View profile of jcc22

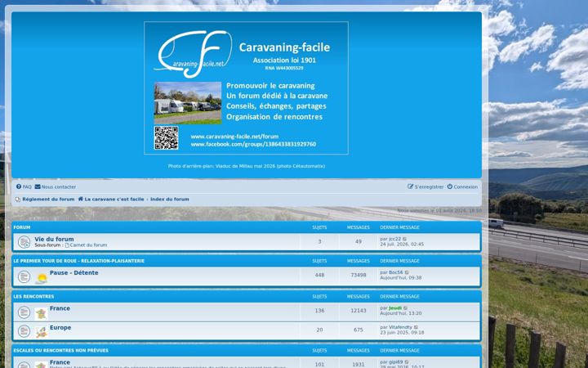pos(395,239)
